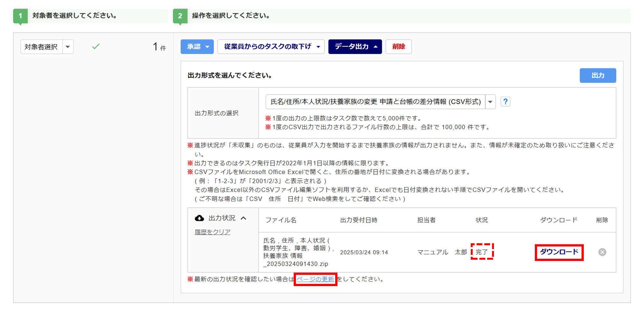Viewport: 644px width, 309px height.
Task: Click the step 1 number badge
Action: coord(20,16)
